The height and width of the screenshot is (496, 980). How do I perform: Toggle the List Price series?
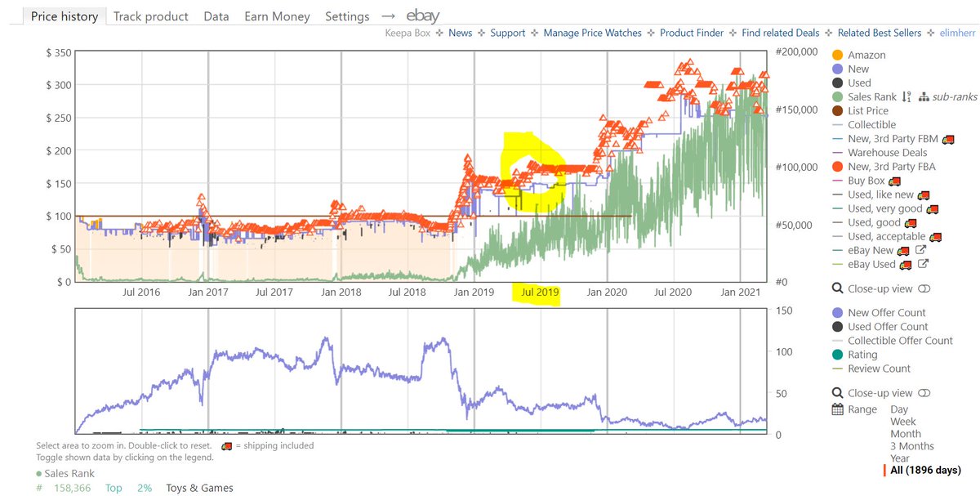click(860, 110)
